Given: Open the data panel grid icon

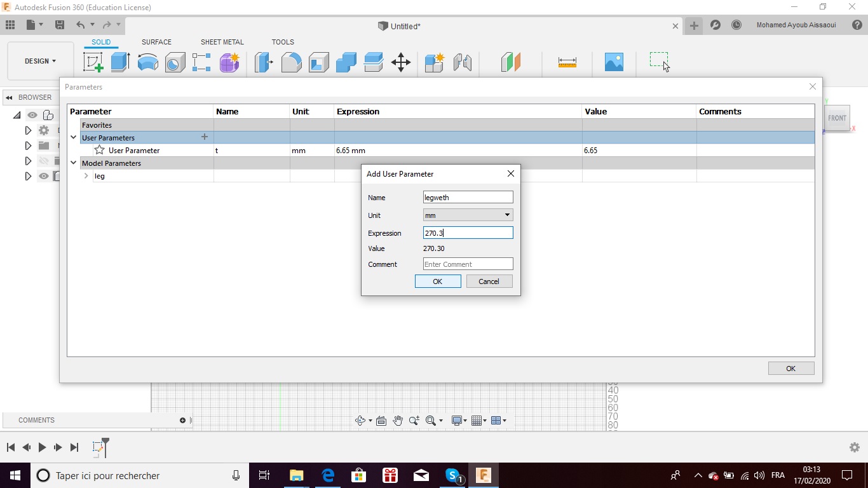Looking at the screenshot, I should click(10, 25).
